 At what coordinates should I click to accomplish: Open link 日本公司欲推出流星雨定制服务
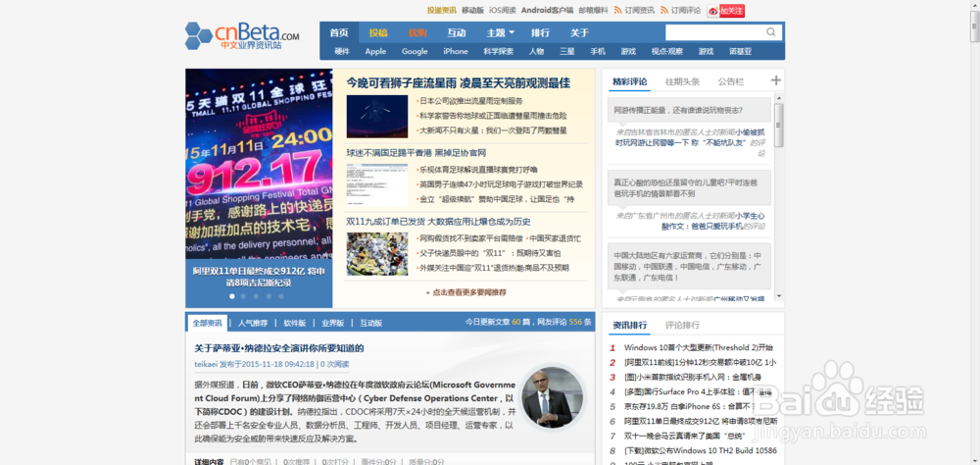(470, 101)
